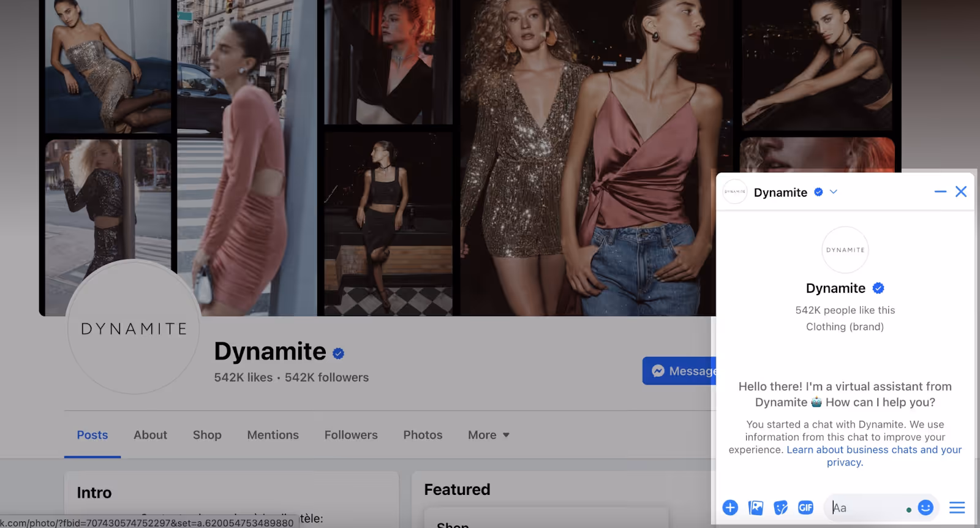The width and height of the screenshot is (980, 528).
Task: Attach a photo using the image icon
Action: (756, 507)
